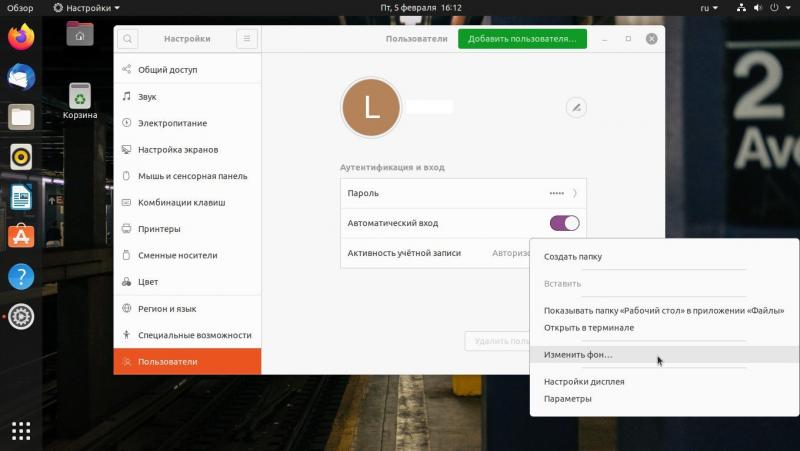Click the pencil edit icon beside username
Viewport: 800px width, 451px height.
pyautogui.click(x=575, y=107)
